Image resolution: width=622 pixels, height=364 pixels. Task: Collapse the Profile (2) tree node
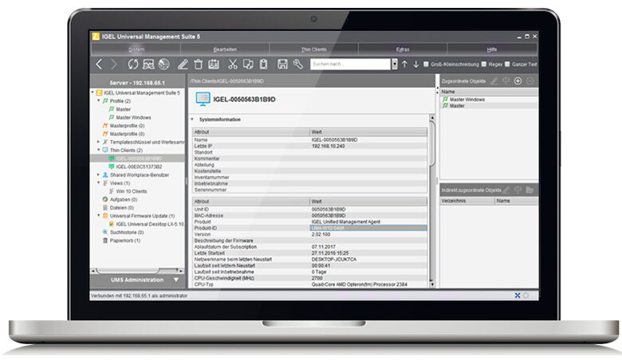pos(99,101)
